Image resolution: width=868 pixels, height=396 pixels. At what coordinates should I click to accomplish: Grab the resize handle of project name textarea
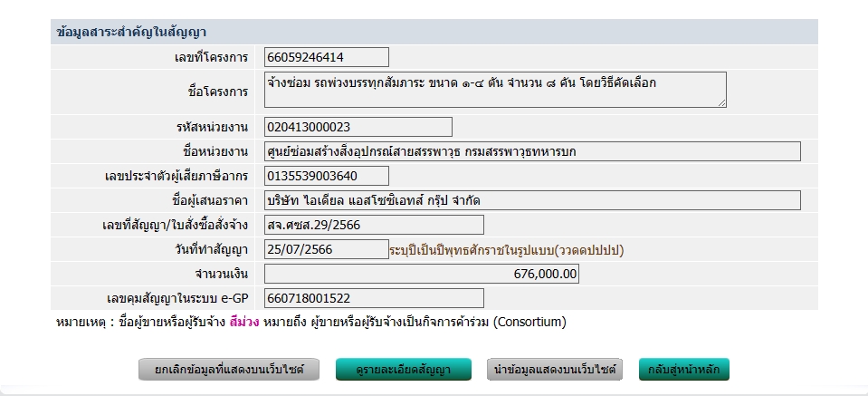pyautogui.click(x=721, y=102)
